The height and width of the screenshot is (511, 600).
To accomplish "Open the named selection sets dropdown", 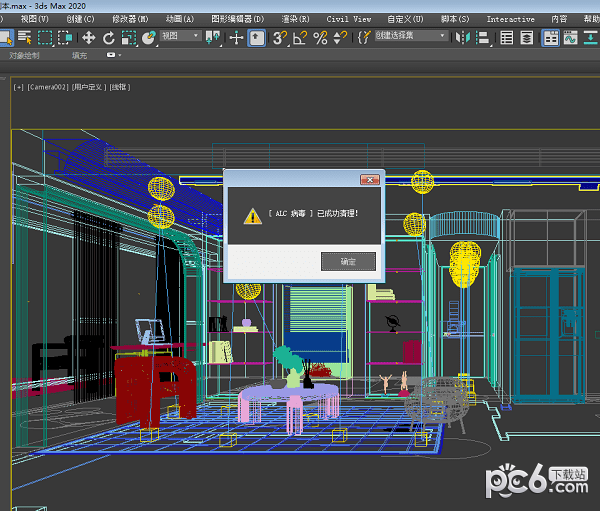I will 411,36.
